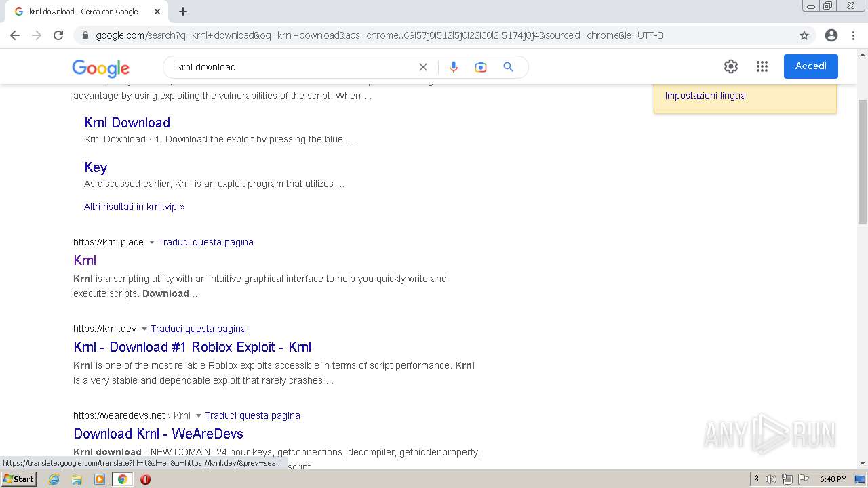
Task: Open Chrome's three-dot menu
Action: 853,35
